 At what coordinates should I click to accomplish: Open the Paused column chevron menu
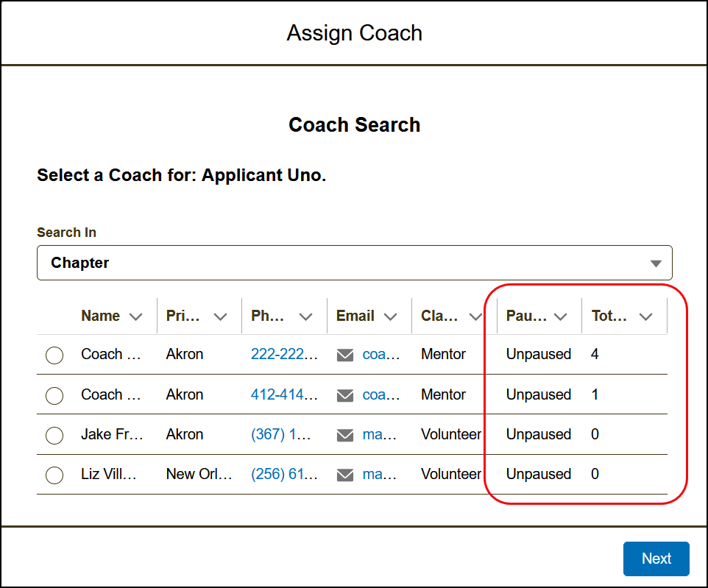tap(561, 316)
